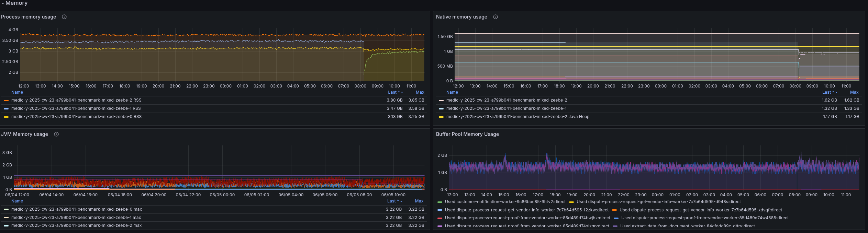This screenshot has width=868, height=233.
Task: Click the 3.85 GB Max value
Action: [416, 100]
